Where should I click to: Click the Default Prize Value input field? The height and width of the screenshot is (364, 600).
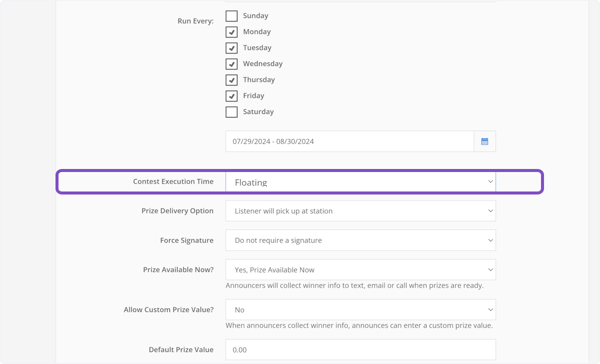[x=360, y=350]
